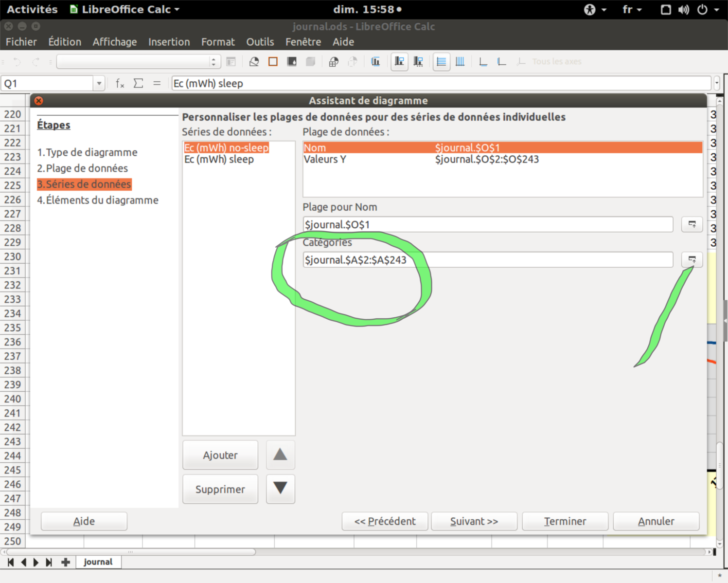Screen dimensions: 728x583
Task: Toggle the legend on/off toolbar icon
Action: coord(399,62)
